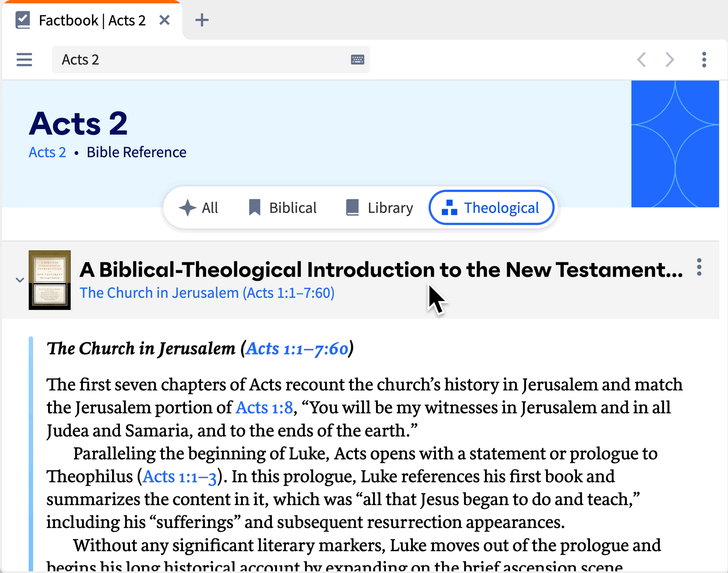Switch to the Library filter
Viewport: 728px width, 573px height.
(x=379, y=208)
